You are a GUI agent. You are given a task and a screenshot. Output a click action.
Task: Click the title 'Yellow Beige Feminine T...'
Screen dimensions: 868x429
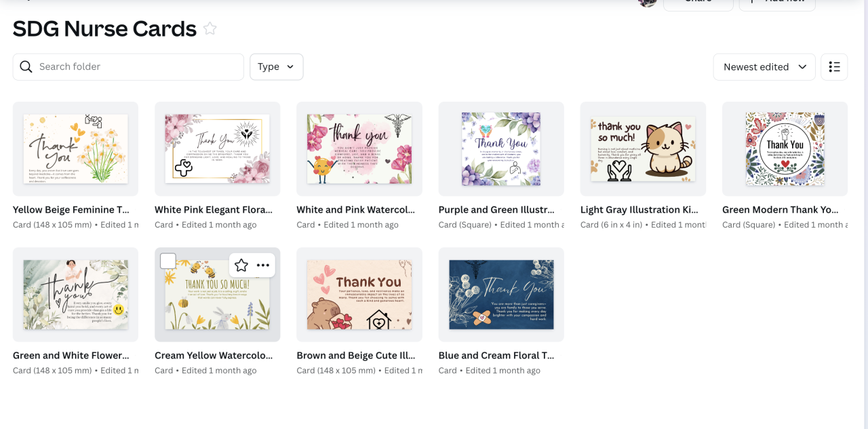(71, 210)
